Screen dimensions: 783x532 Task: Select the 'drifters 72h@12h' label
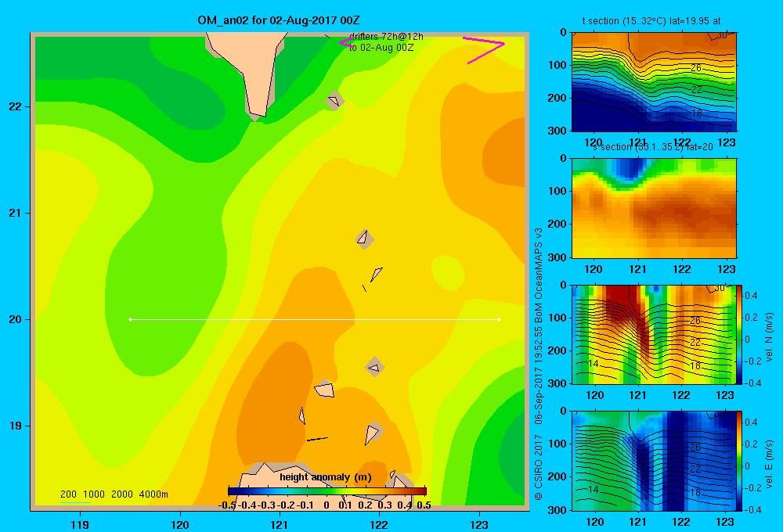(386, 37)
